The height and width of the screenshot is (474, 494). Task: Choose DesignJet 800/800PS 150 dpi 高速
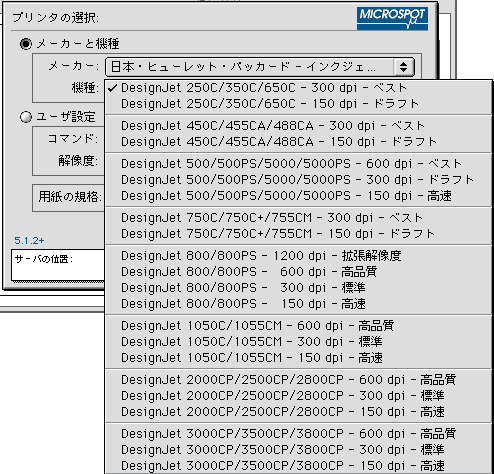tap(298, 304)
